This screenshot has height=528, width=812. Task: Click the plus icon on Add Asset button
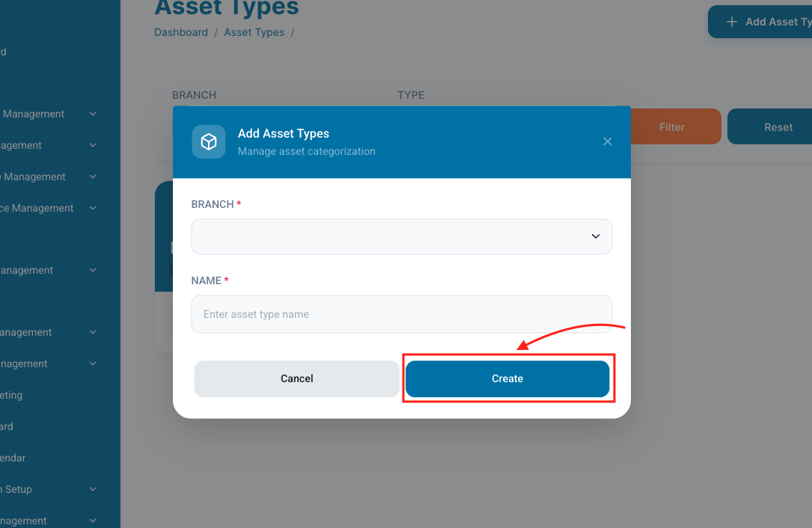click(732, 22)
